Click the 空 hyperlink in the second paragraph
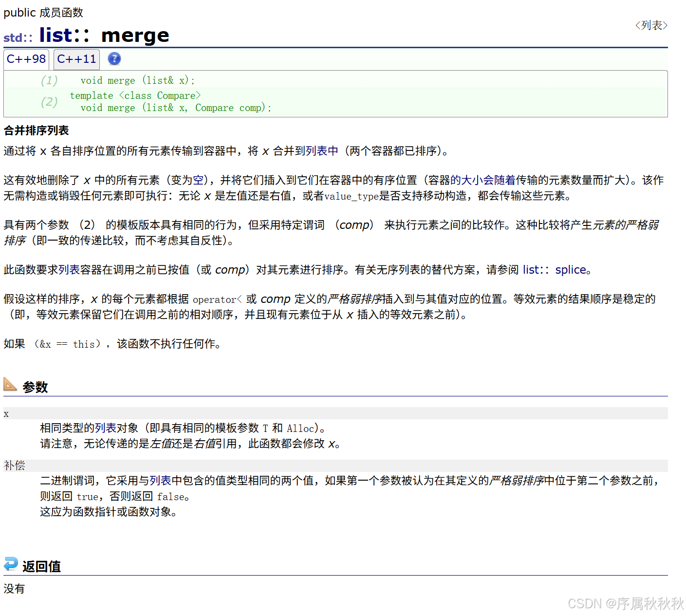Screen dimensions: 686x616 coord(198,180)
